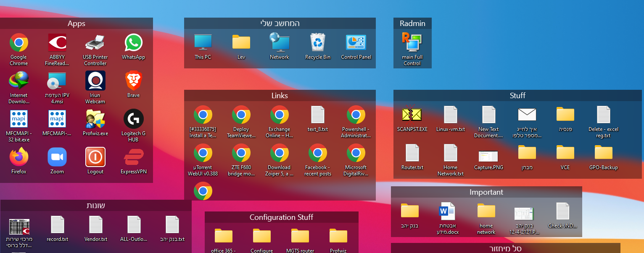Click the Check-JND file in Important
The width and height of the screenshot is (644, 253).
(x=562, y=211)
